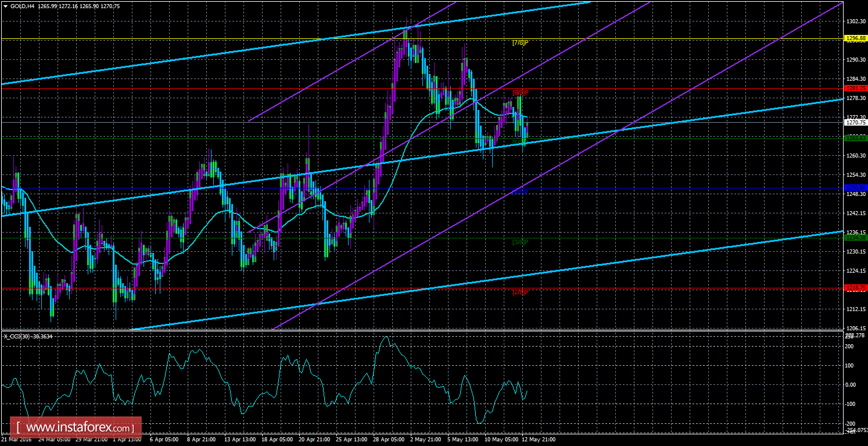Viewport: 868px width, 446px height.
Task: Click the green 1265.63 price tag
Action: pos(856,138)
